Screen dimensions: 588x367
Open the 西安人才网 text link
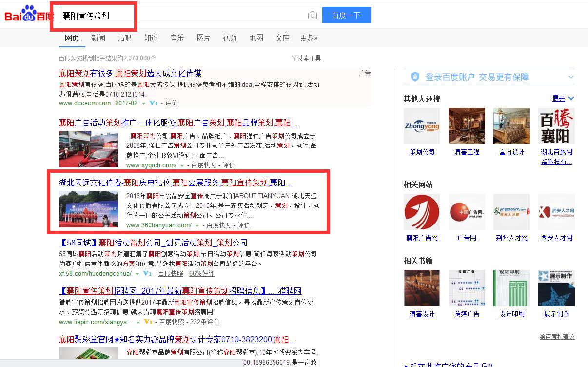click(x=556, y=238)
